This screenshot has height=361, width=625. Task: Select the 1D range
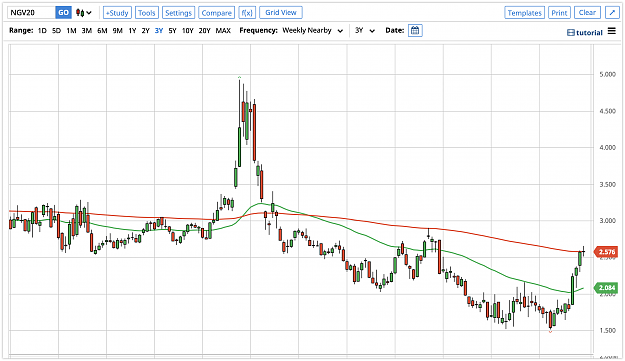coord(42,31)
